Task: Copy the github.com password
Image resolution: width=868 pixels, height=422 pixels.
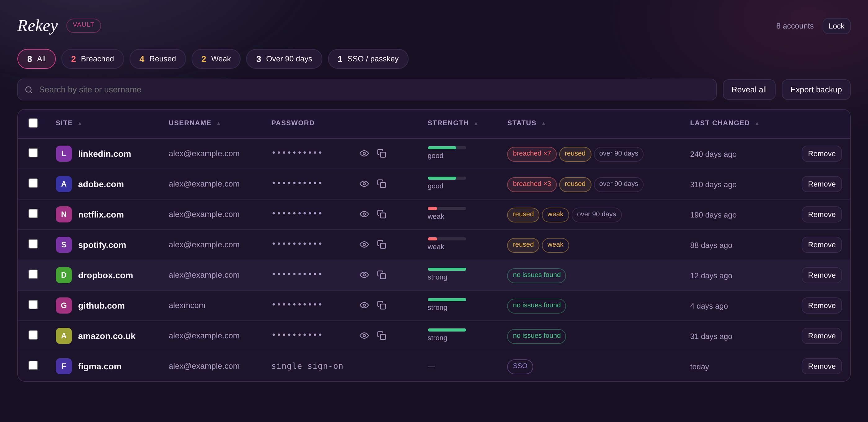Action: click(x=381, y=305)
